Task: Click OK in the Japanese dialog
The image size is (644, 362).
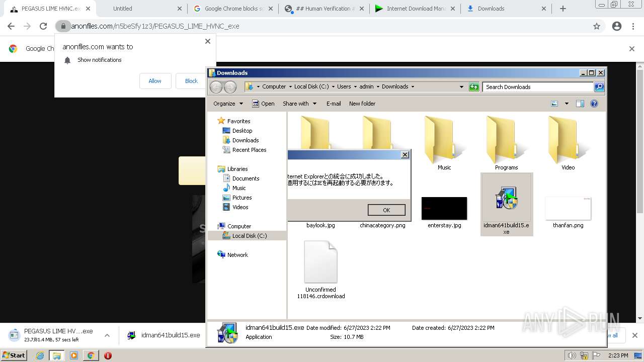Action: (x=386, y=210)
